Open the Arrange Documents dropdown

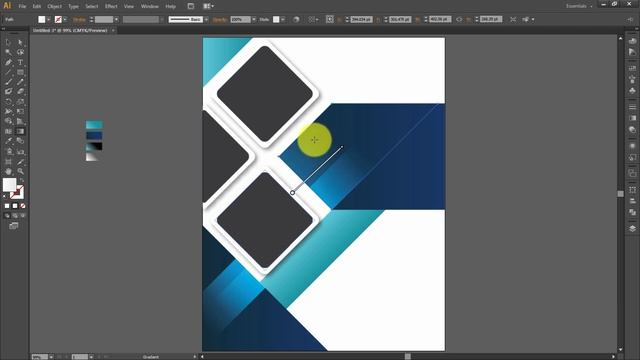[208, 6]
